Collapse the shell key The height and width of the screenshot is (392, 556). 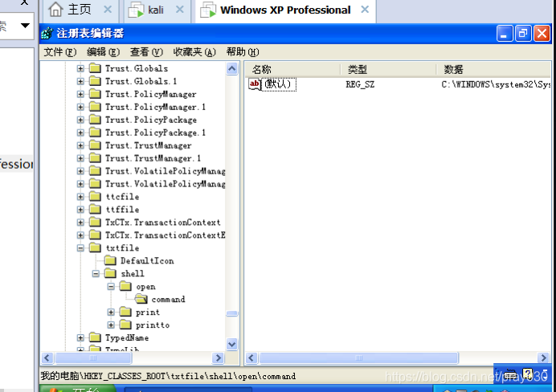(96, 274)
